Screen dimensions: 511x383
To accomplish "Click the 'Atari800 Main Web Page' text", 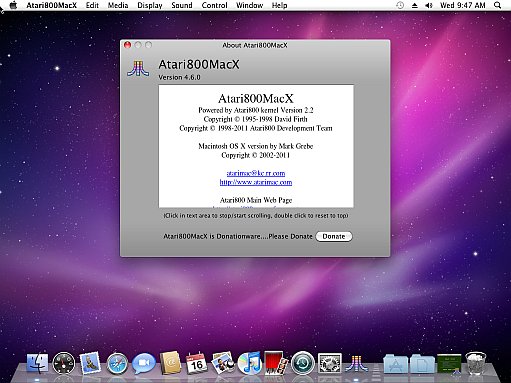I will (x=256, y=200).
